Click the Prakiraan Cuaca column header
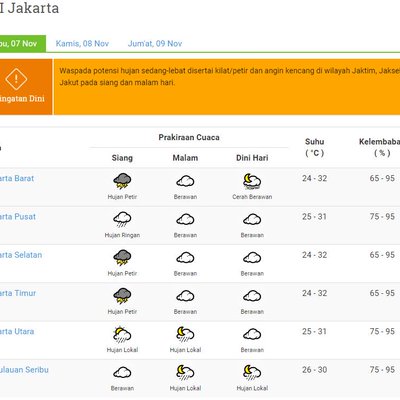400x400 pixels. [x=189, y=137]
